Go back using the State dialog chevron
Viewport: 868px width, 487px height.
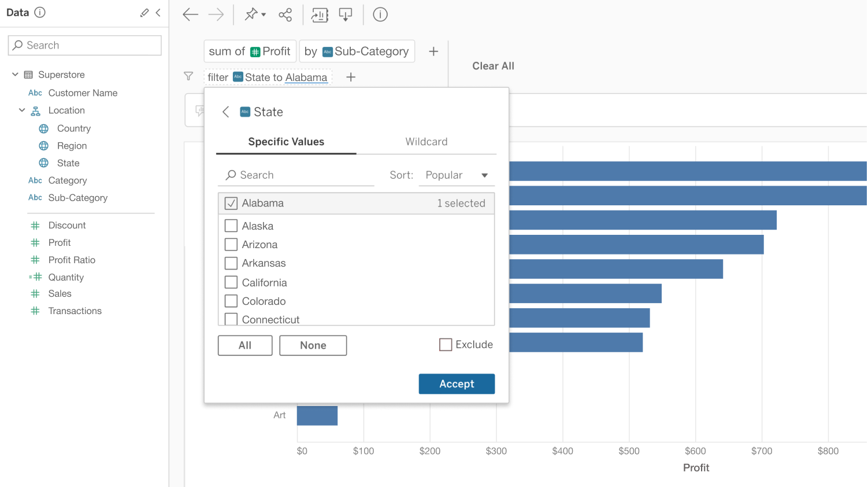[226, 112]
